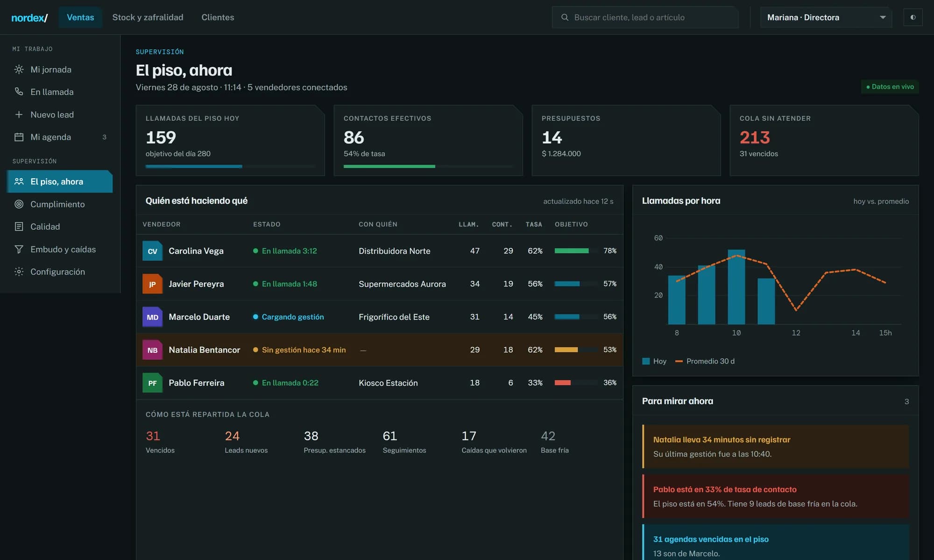The height and width of the screenshot is (560, 934).
Task: Toggle the dark/light theme button
Action: 913,17
